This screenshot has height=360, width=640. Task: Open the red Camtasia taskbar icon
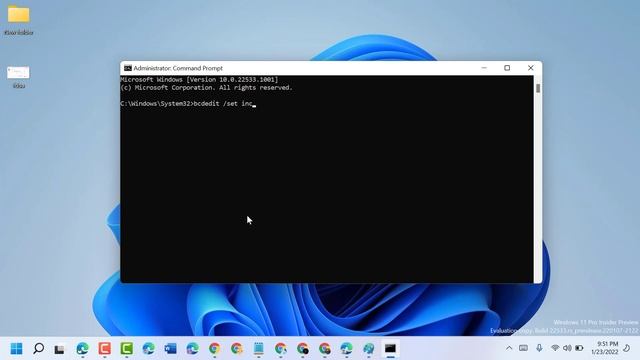[x=104, y=349]
